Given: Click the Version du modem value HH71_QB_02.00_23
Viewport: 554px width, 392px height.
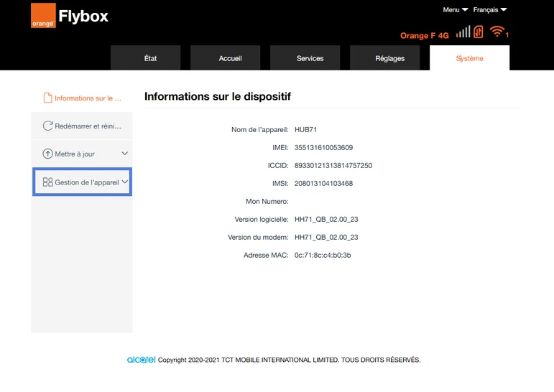Looking at the screenshot, I should click(326, 238).
